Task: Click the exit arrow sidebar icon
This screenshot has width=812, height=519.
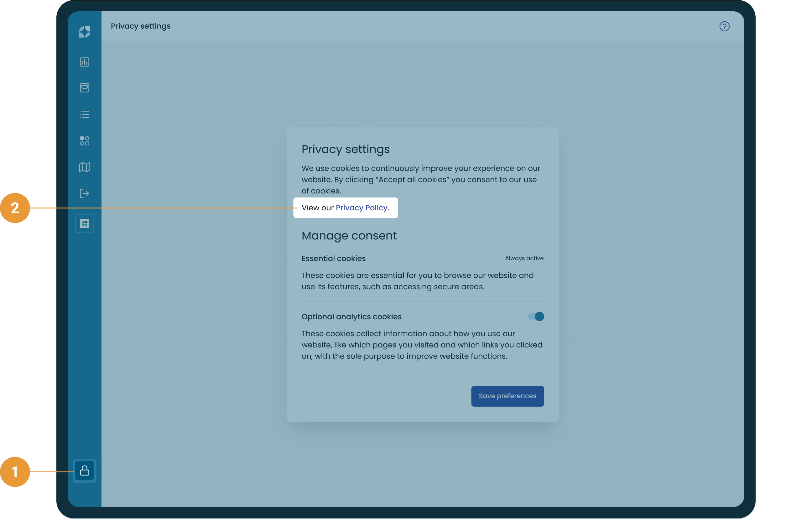Action: [x=84, y=193]
